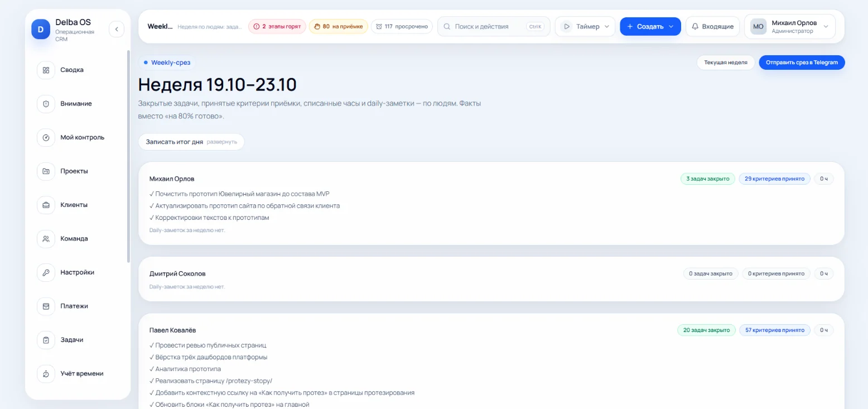The width and height of the screenshot is (868, 409).
Task: Go to Сводка in the sidebar
Action: click(72, 70)
